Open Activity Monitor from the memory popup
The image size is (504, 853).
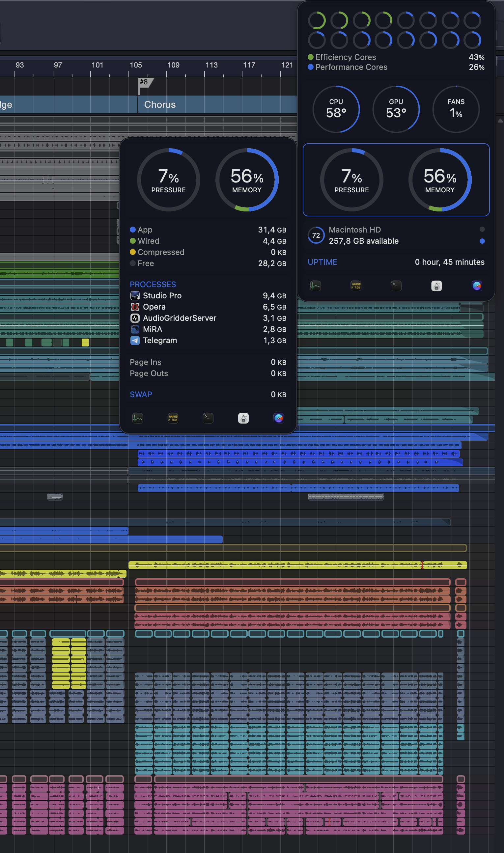tap(138, 418)
